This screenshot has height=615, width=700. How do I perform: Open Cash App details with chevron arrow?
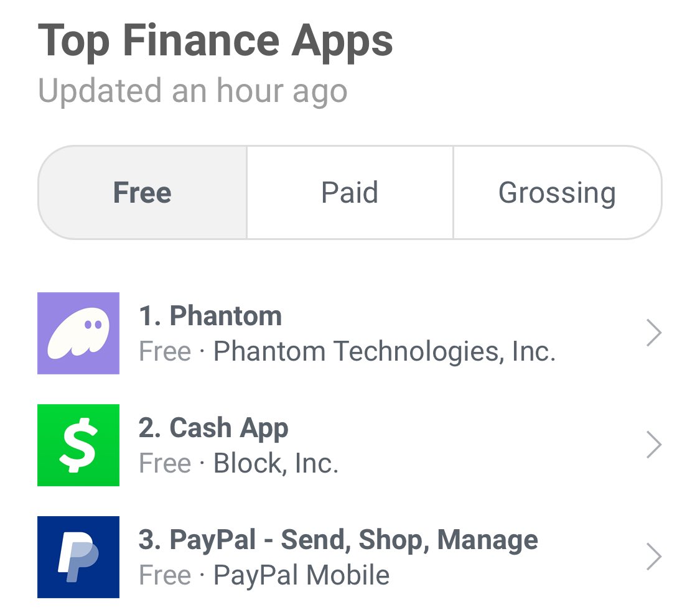tap(654, 445)
